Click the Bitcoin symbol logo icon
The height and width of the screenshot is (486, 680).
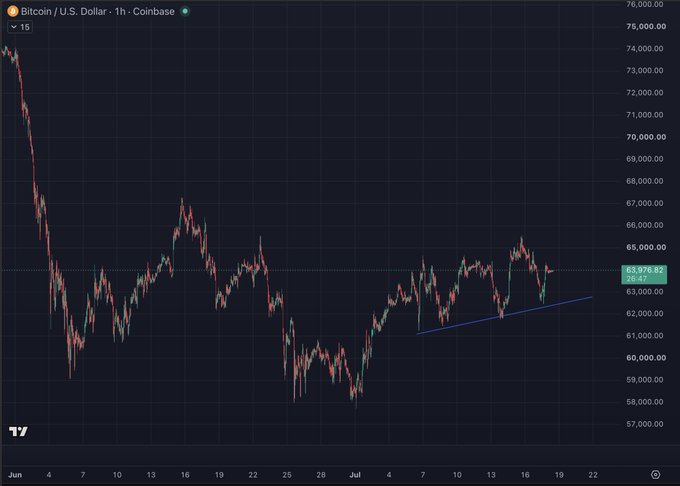tap(13, 11)
